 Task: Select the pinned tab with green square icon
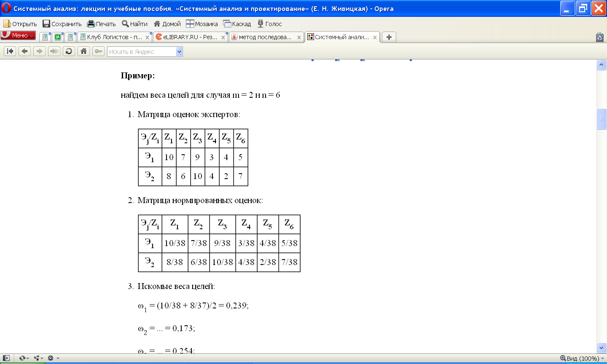tap(58, 37)
